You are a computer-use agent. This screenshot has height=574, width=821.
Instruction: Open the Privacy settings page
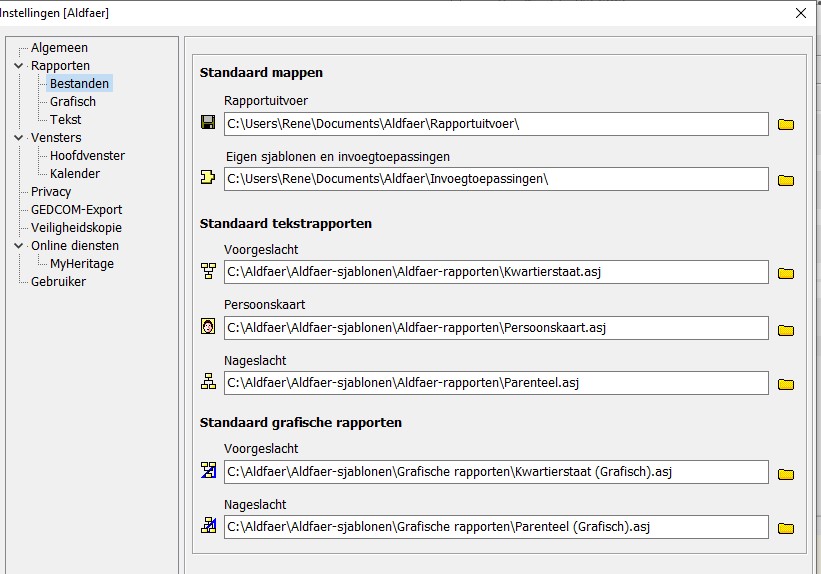(51, 192)
